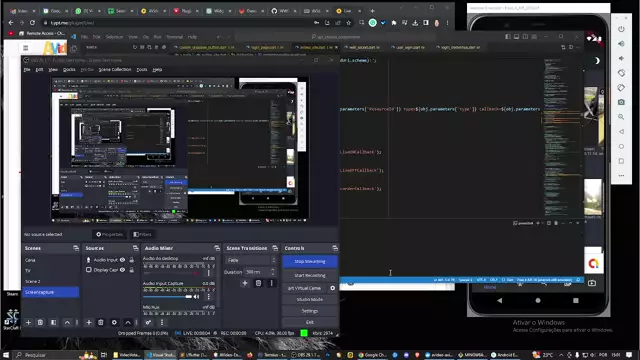Screen dimensions: 640x360
Task: Open OBS Tools menu
Action: click(142, 70)
